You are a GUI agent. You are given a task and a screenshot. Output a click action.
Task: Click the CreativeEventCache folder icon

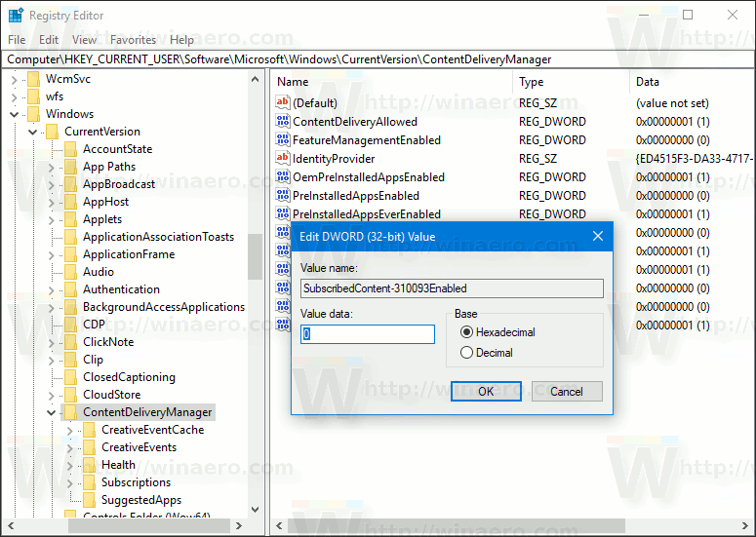pos(89,430)
